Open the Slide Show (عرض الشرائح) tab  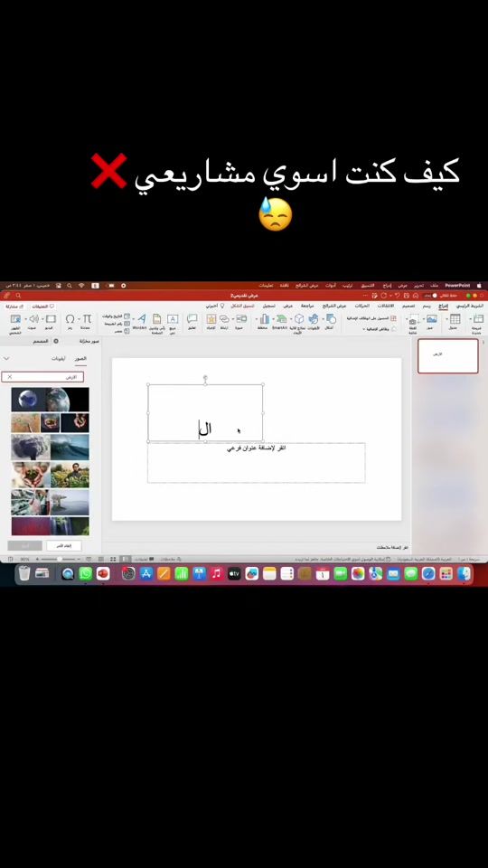(335, 306)
